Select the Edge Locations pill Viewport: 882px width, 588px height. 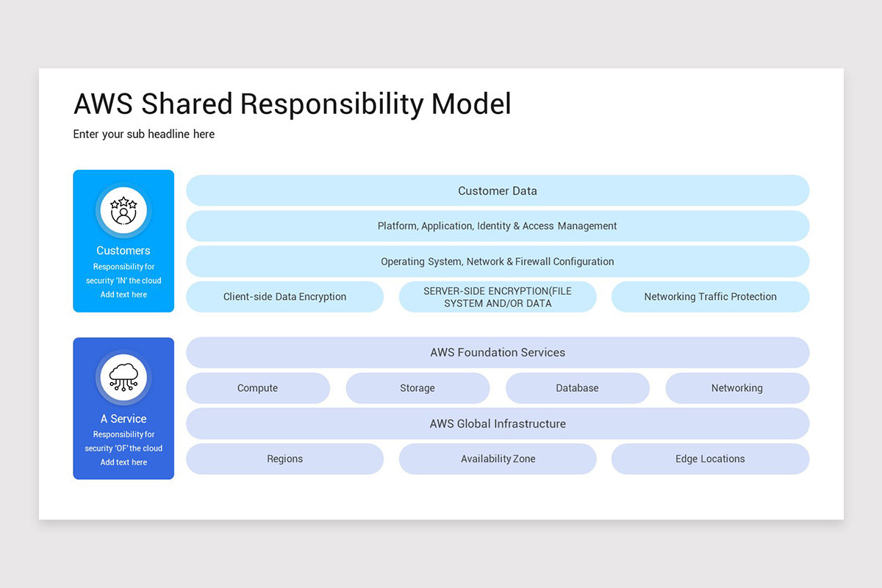710,459
